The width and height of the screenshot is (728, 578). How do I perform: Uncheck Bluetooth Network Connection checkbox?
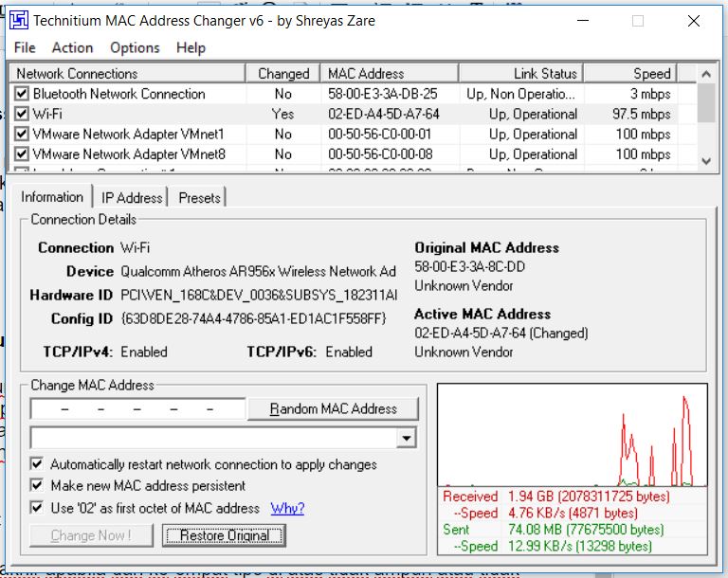tap(22, 94)
